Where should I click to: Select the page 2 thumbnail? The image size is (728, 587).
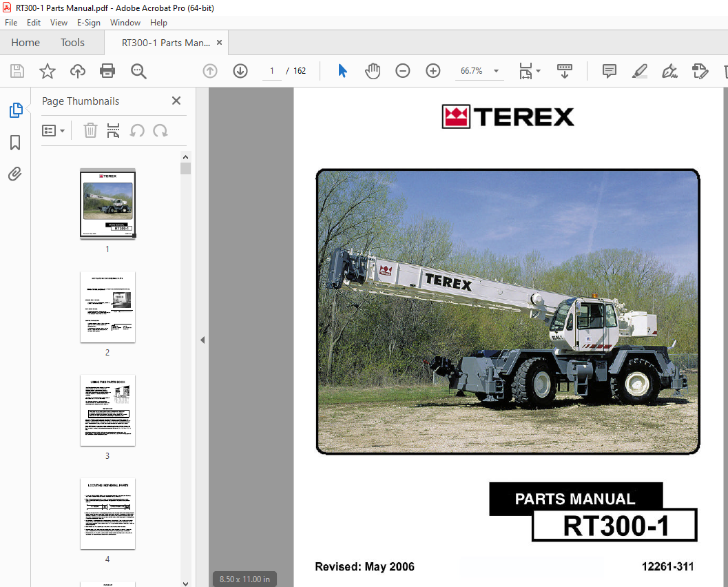107,307
